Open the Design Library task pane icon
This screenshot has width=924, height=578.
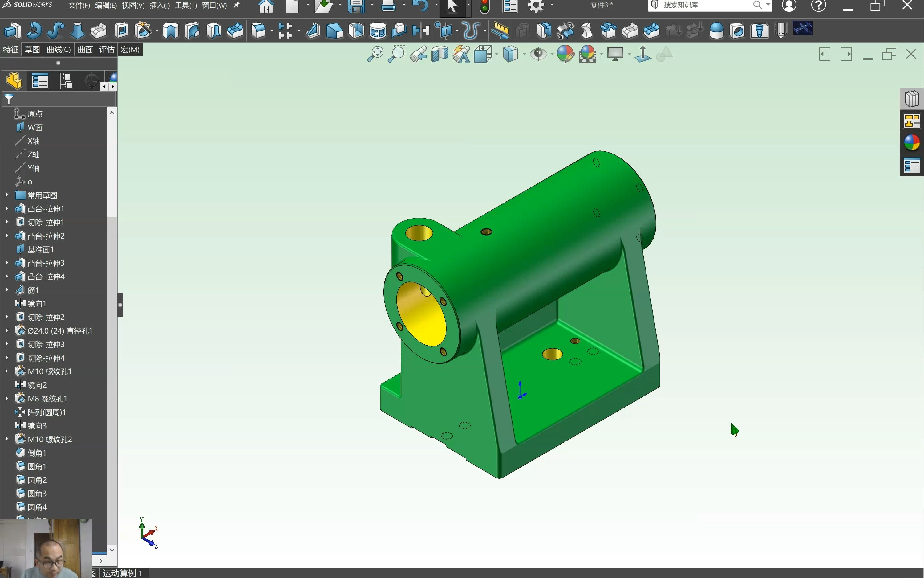[912, 99]
